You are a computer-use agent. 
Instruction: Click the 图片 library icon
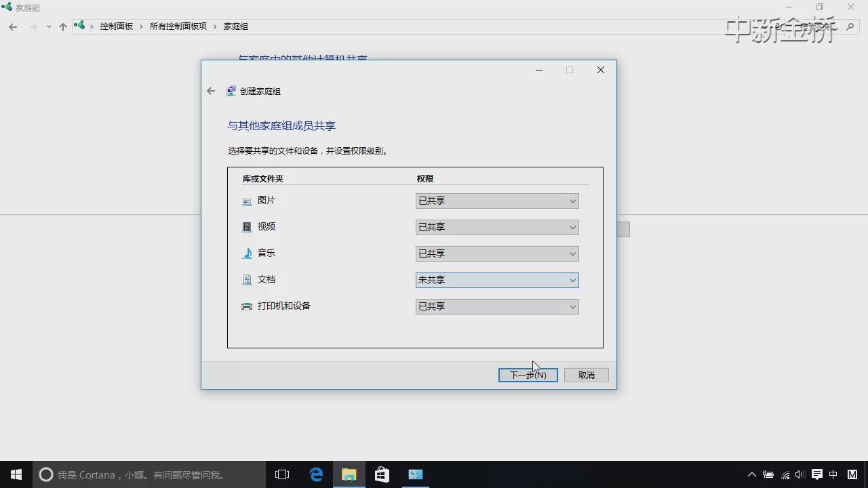pyautogui.click(x=247, y=201)
